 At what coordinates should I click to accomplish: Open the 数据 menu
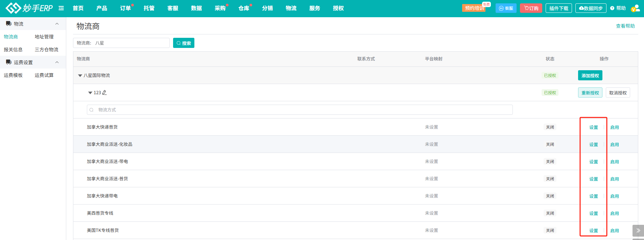196,8
